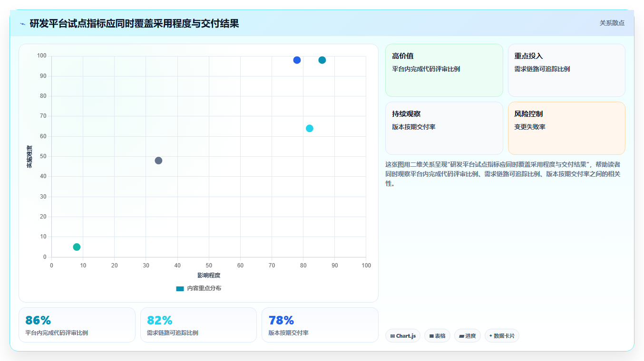Select the 进度 tag
The height and width of the screenshot is (361, 644).
click(x=468, y=336)
